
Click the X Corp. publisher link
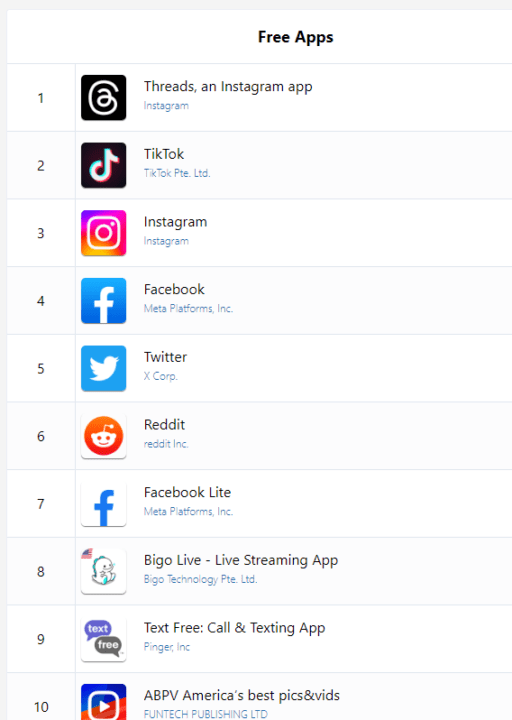click(x=160, y=376)
